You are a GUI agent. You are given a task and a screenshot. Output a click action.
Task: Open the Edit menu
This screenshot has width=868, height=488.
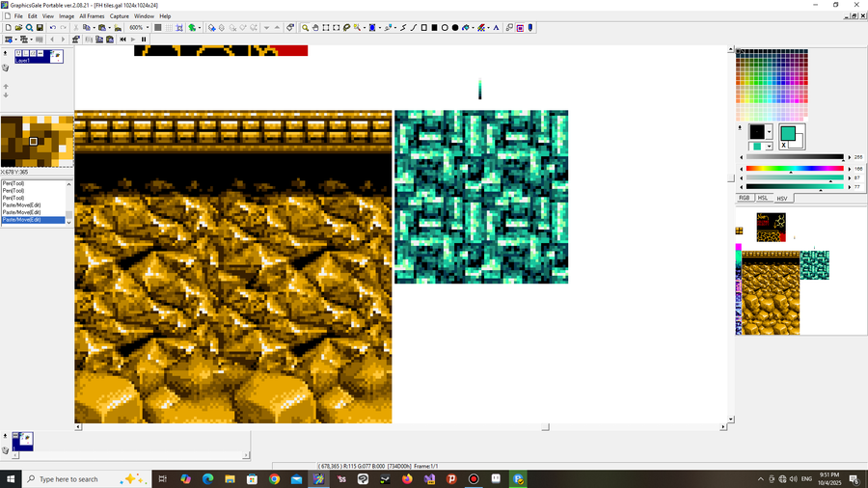pos(33,16)
